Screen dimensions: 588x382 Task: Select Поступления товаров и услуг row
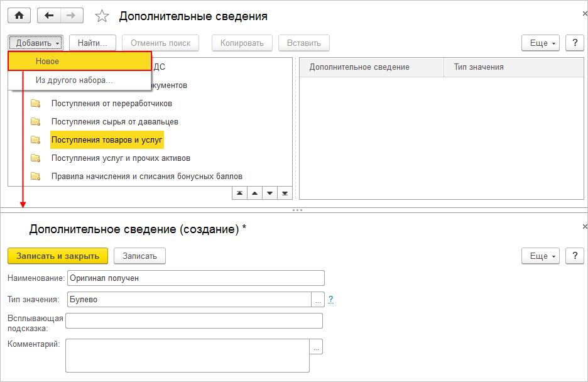107,140
